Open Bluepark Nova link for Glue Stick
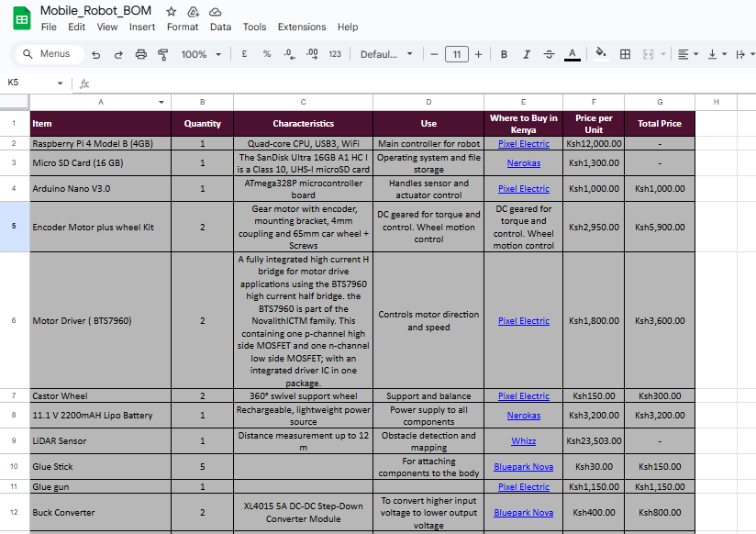This screenshot has width=756, height=534. (x=524, y=466)
